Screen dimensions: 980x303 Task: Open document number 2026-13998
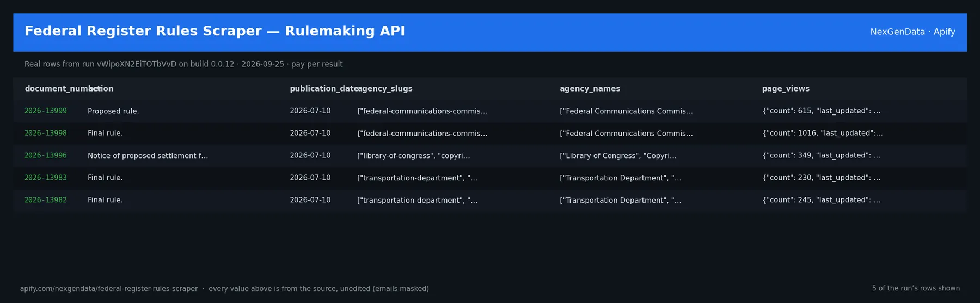coord(46,134)
